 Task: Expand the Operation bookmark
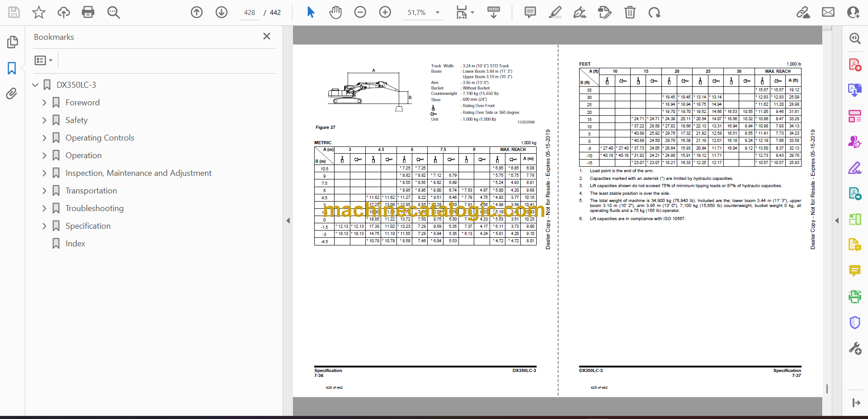coord(44,155)
